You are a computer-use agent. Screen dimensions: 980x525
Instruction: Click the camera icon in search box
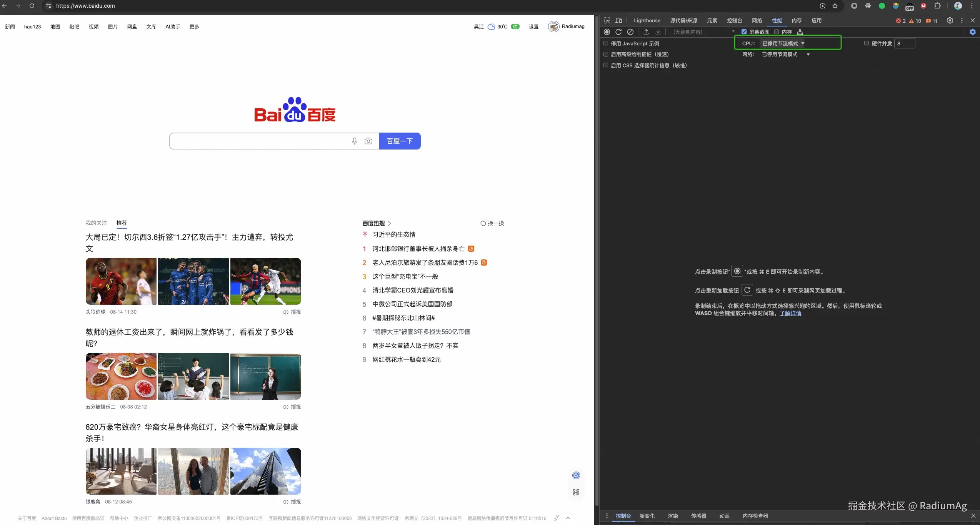click(368, 141)
